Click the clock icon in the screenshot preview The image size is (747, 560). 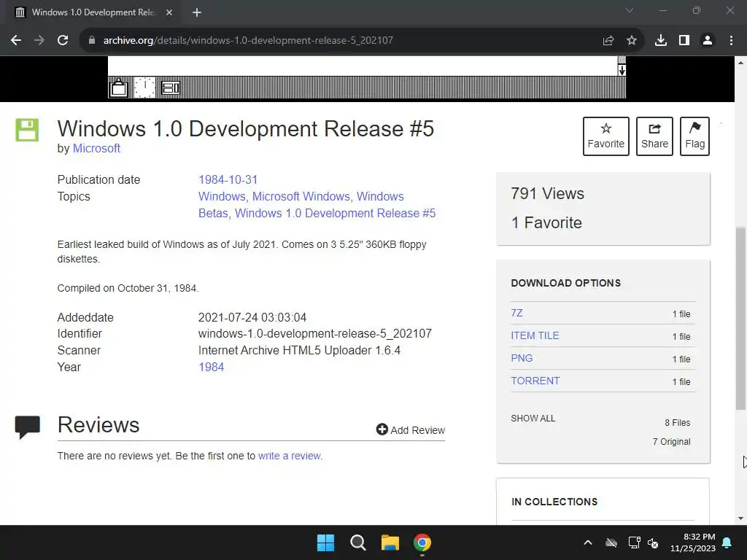coord(144,87)
